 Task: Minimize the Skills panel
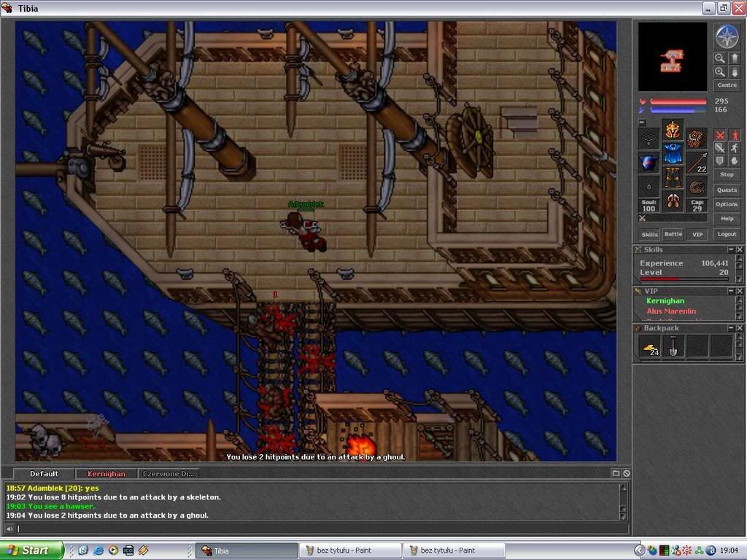730,249
